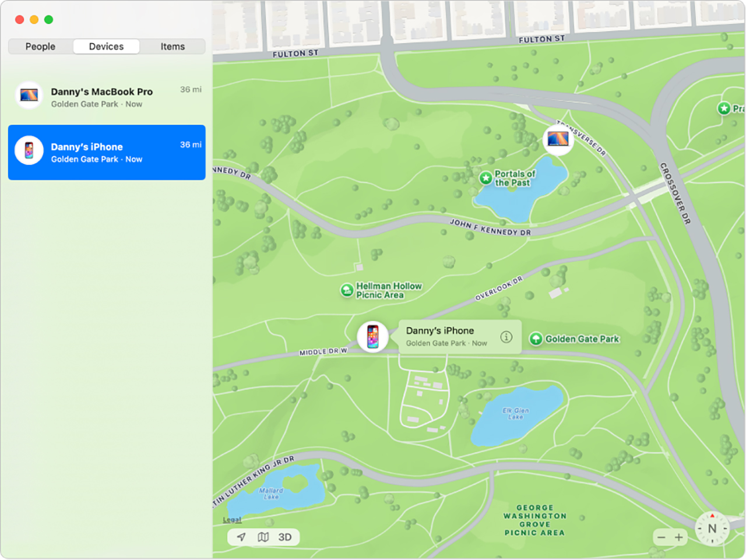Image resolution: width=746 pixels, height=560 pixels.
Task: Click the MacBook Pro device marker on the map
Action: (x=558, y=139)
